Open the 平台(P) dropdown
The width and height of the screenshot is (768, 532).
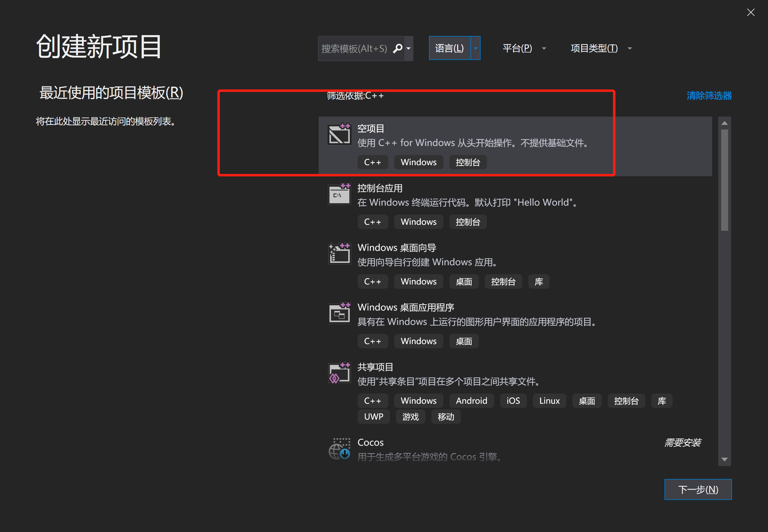[524, 48]
